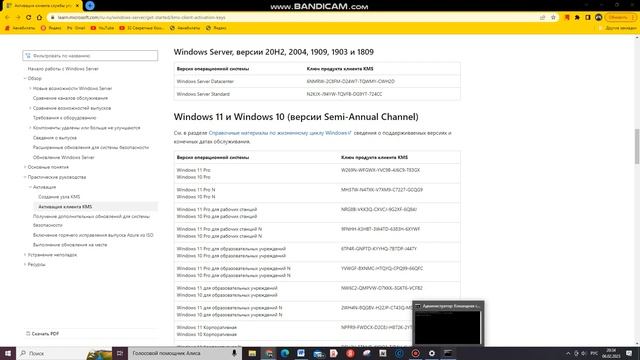The height and width of the screenshot is (360, 640).
Task: Open Word from the taskbar
Action: click(x=301, y=353)
